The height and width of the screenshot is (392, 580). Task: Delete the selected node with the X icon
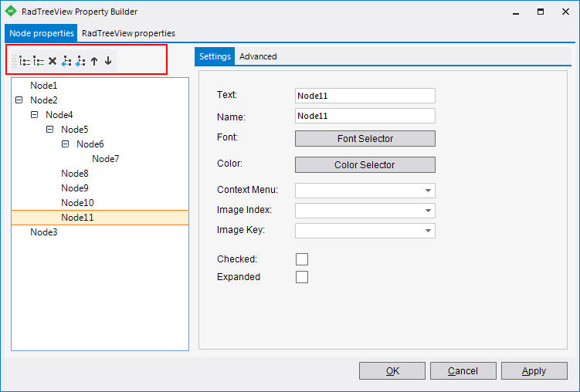coord(53,61)
